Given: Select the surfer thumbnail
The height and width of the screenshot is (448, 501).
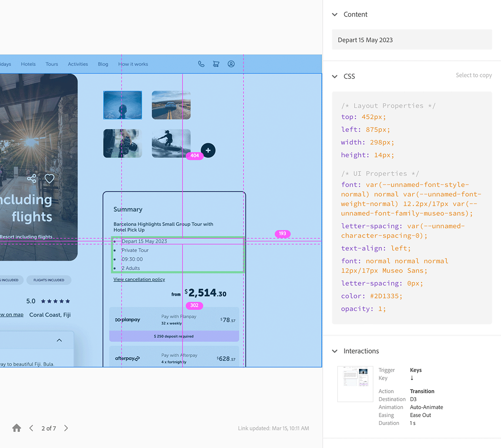Looking at the screenshot, I should pyautogui.click(x=171, y=143).
